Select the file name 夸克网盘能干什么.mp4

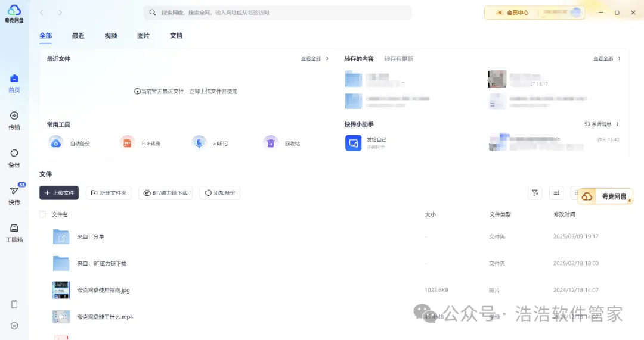[x=105, y=317]
